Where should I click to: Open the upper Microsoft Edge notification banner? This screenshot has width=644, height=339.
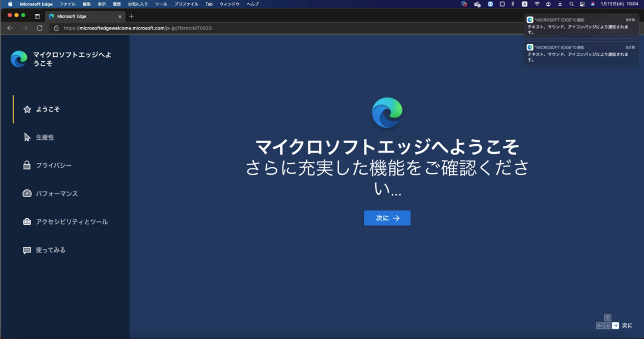[582, 25]
